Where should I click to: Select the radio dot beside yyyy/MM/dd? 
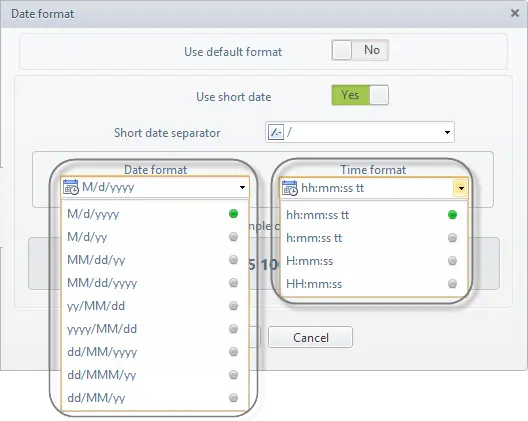click(x=233, y=329)
